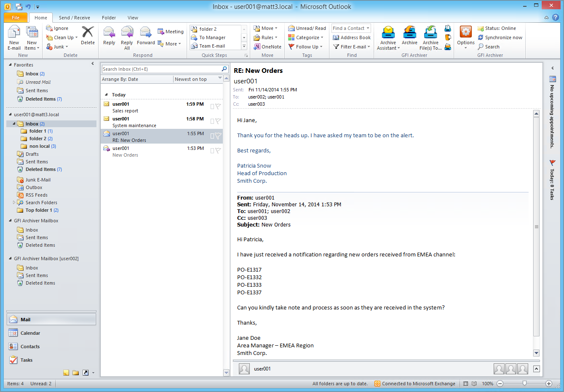
Task: Switch to the View tab
Action: pyautogui.click(x=133, y=18)
